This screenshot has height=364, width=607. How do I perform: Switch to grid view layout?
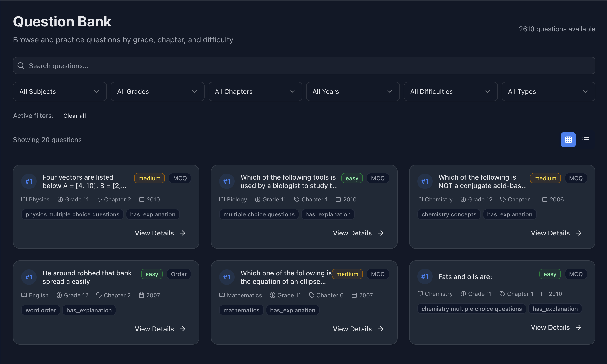pos(568,140)
